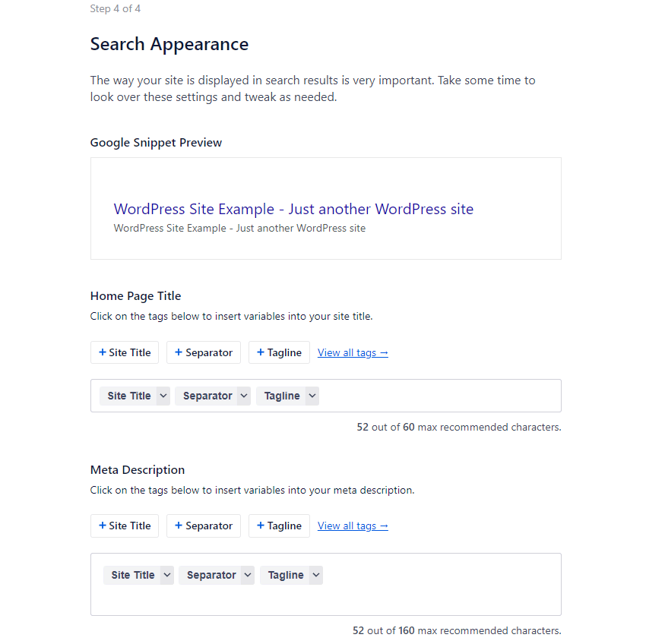Add Tagline tag to Home Page Title
This screenshot has width=665, height=644.
click(x=279, y=352)
